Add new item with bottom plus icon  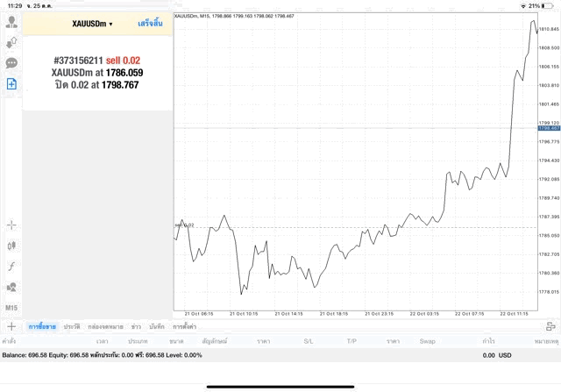11,326
